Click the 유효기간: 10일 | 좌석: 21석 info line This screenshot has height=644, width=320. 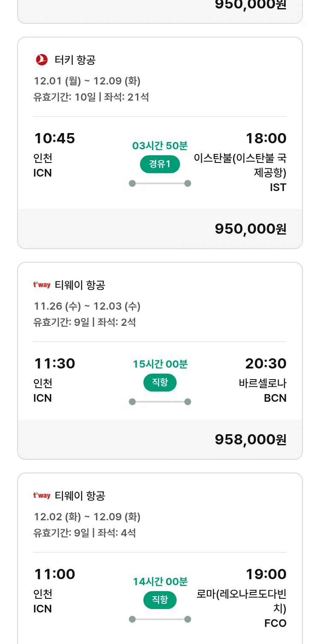[x=91, y=97]
